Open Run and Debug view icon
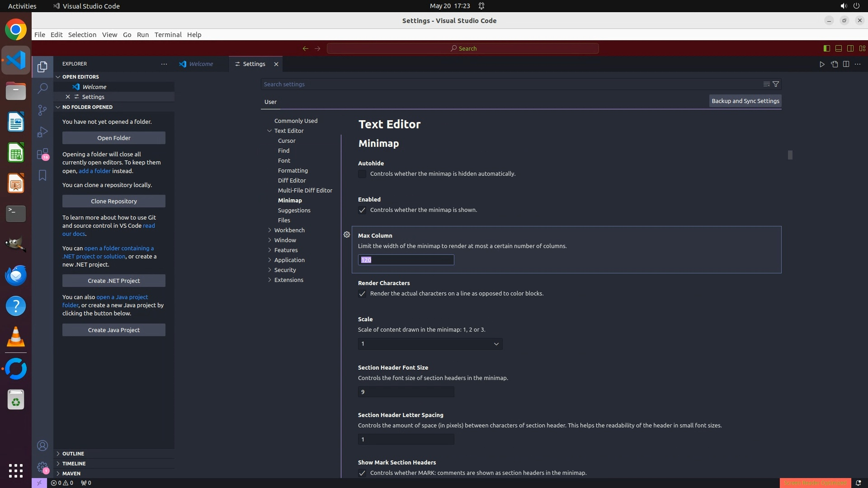868x488 pixels. pyautogui.click(x=42, y=132)
